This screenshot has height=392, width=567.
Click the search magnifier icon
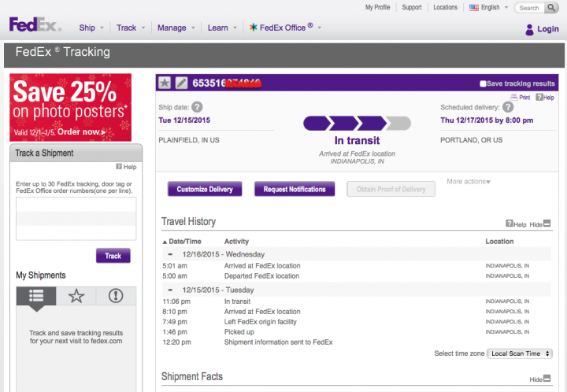tap(551, 8)
